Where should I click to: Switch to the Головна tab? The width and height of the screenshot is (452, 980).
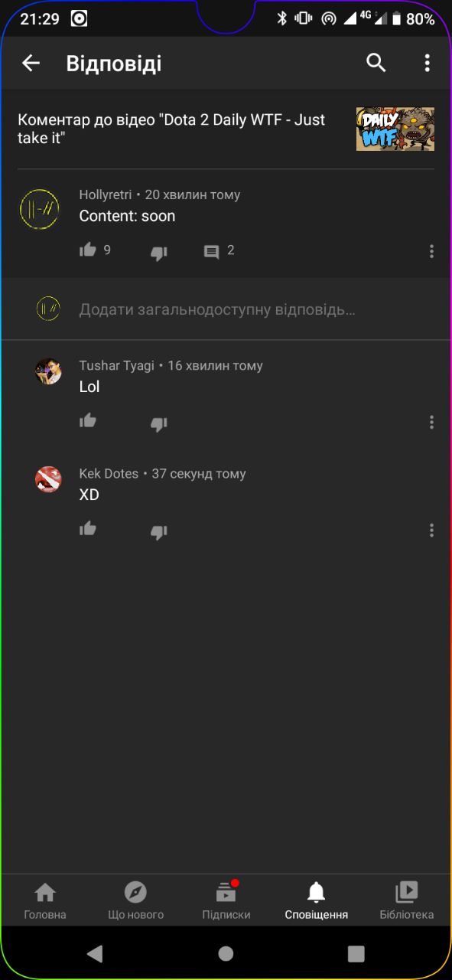[45, 901]
